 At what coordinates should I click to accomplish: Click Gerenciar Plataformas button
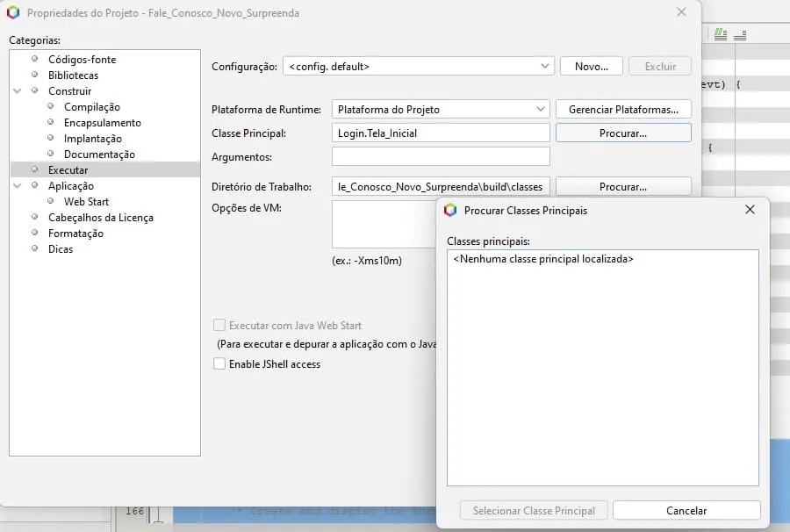click(623, 110)
